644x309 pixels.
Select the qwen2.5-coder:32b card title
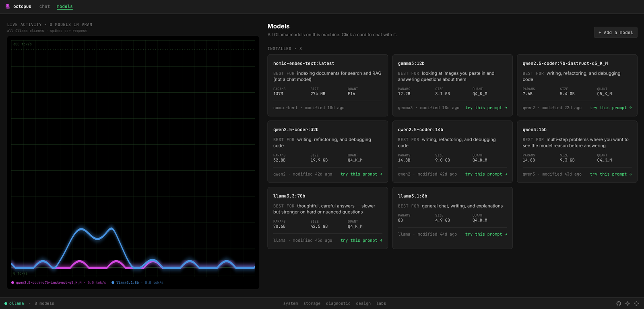point(296,130)
